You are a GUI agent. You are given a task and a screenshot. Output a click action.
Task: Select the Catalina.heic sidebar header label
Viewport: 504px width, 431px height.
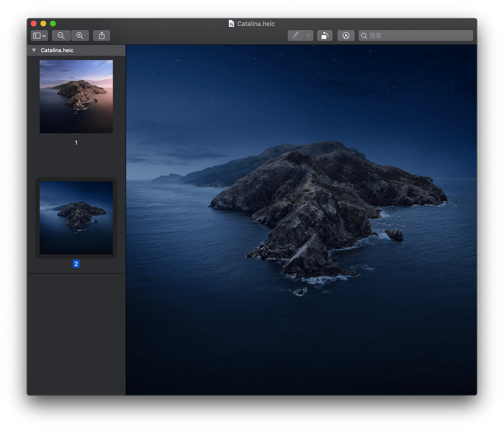(x=57, y=50)
